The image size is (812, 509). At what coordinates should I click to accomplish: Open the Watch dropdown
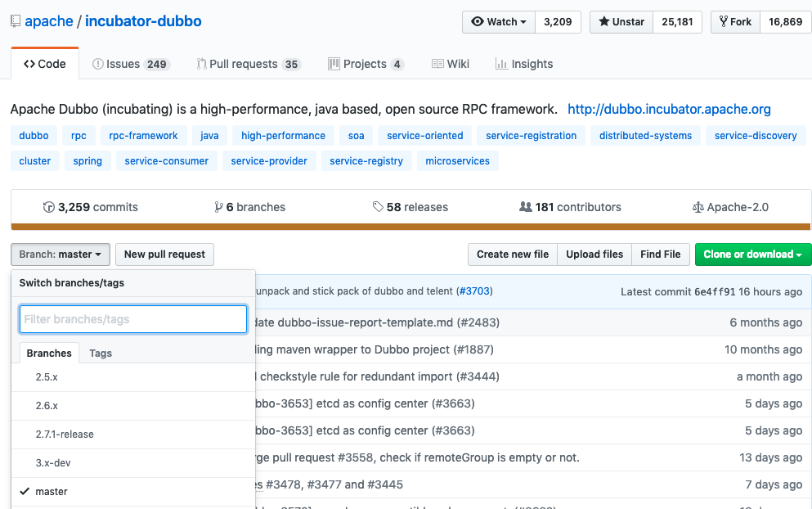click(499, 22)
